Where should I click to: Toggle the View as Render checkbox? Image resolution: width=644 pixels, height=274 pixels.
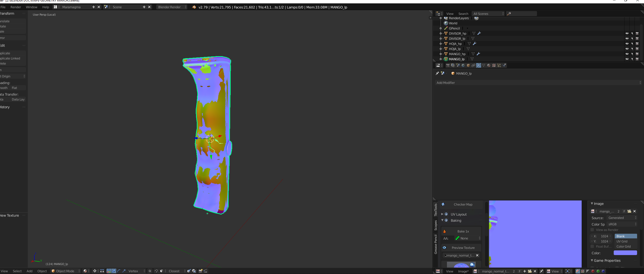(592, 230)
